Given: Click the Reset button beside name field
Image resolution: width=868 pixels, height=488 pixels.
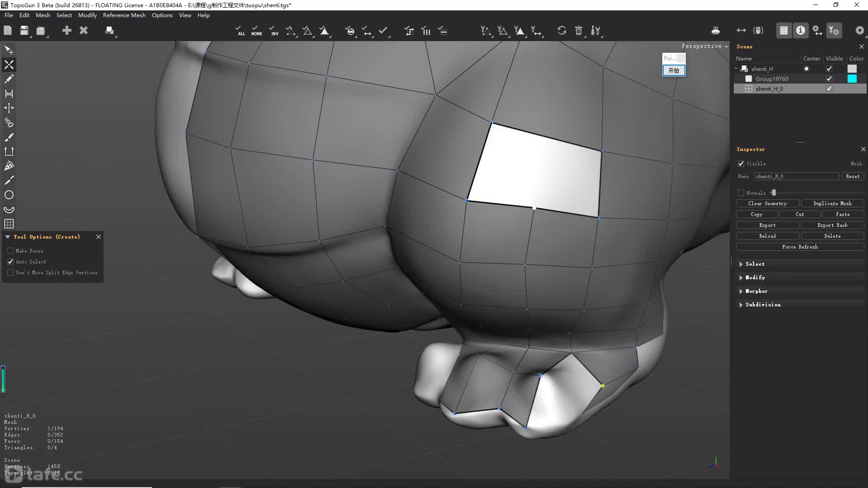Looking at the screenshot, I should point(853,176).
